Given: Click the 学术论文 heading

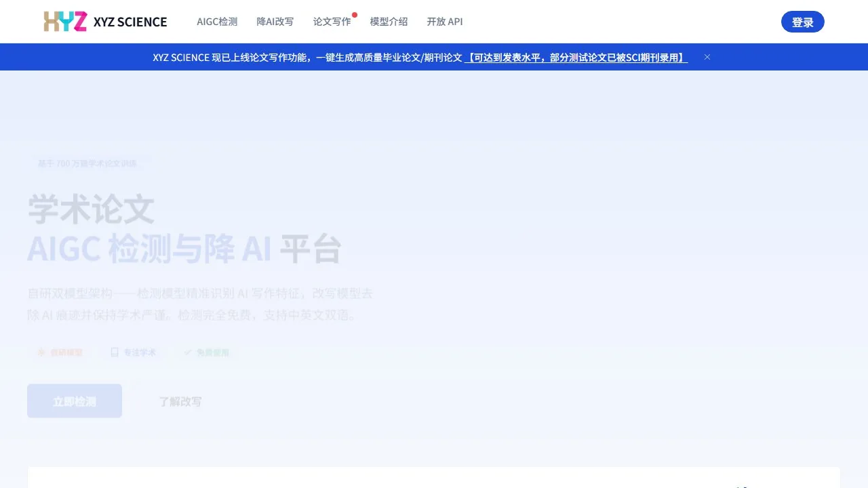Looking at the screenshot, I should [91, 209].
